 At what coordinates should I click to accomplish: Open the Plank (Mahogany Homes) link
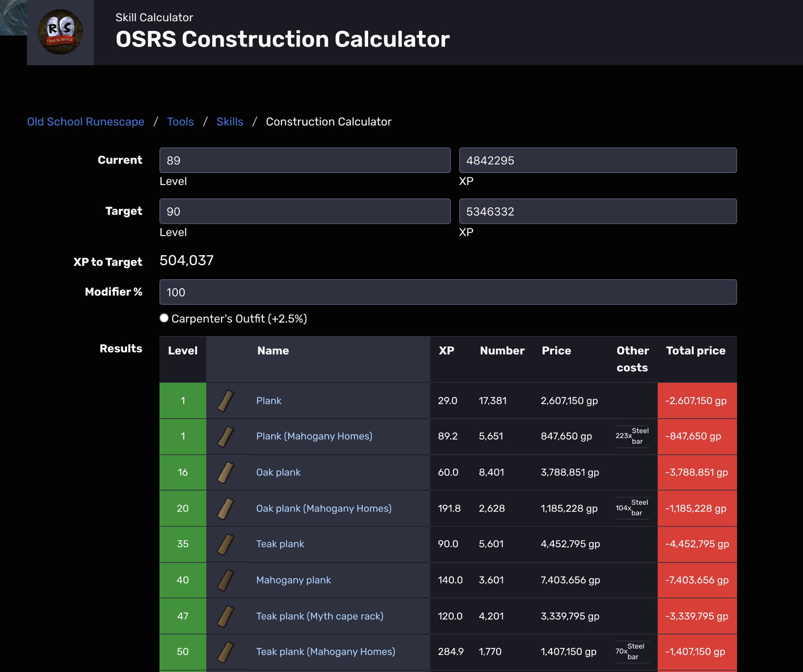tap(314, 436)
